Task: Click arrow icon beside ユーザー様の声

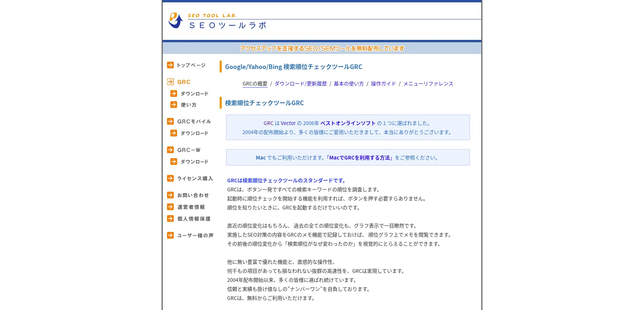Action: click(x=170, y=235)
